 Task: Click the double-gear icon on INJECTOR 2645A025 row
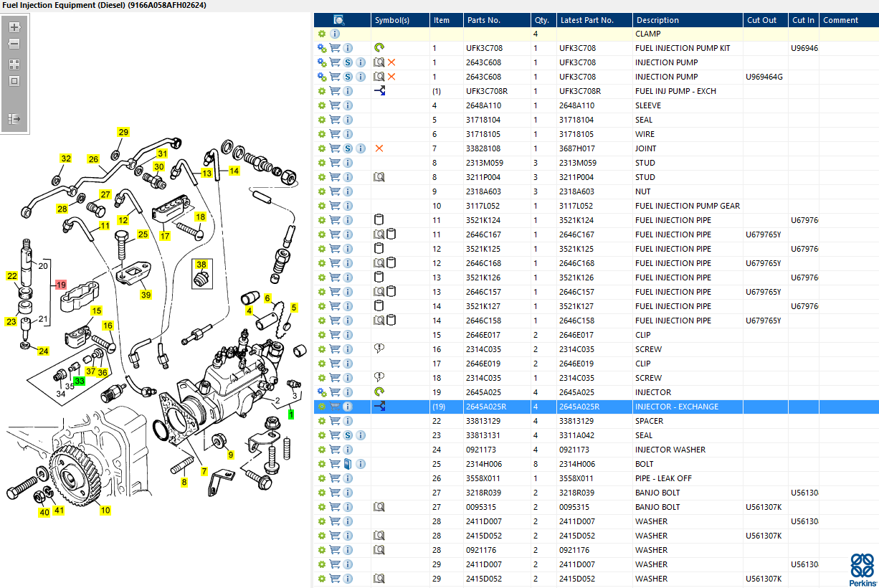(x=322, y=392)
